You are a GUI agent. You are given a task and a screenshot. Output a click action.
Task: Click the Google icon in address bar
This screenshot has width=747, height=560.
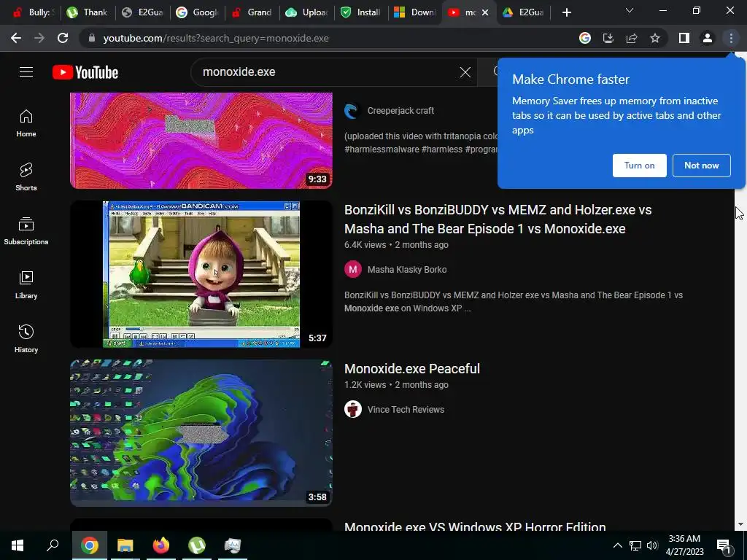point(585,38)
